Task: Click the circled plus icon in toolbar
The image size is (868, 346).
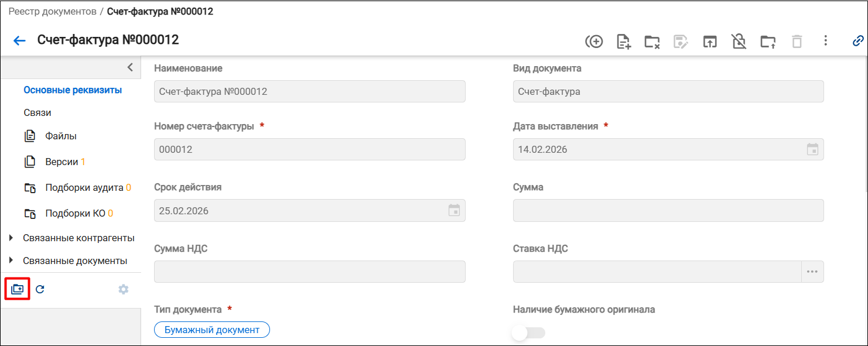Action: coord(594,41)
